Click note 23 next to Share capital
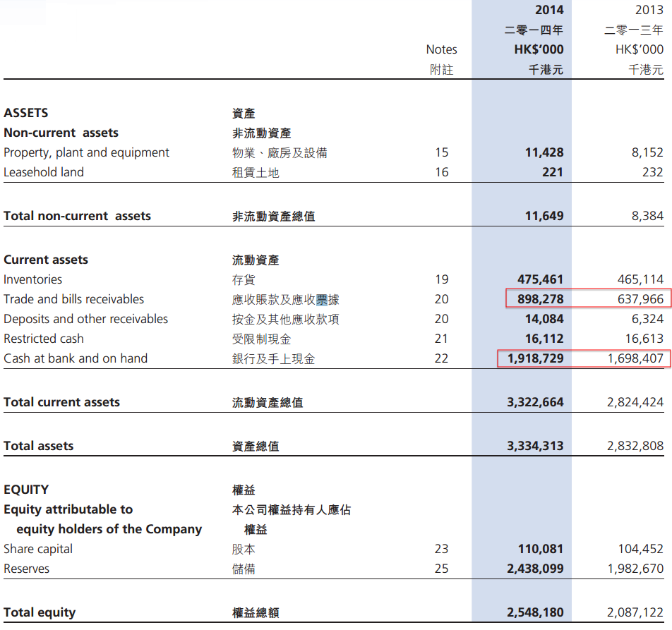This screenshot has width=672, height=630. pos(441,549)
